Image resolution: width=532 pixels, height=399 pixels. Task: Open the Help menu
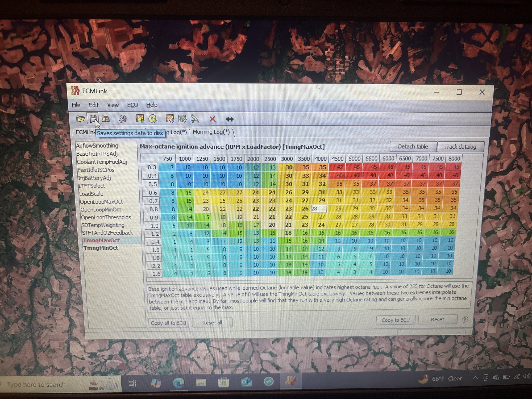[x=152, y=105]
